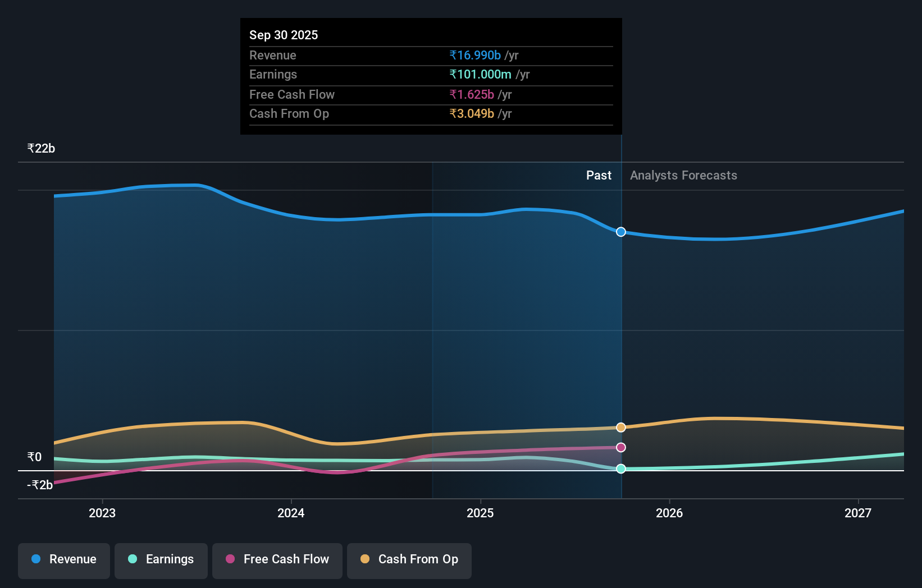Select the pink Free Cash Flow chart marker
Image resolution: width=922 pixels, height=588 pixels.
pyautogui.click(x=620, y=447)
